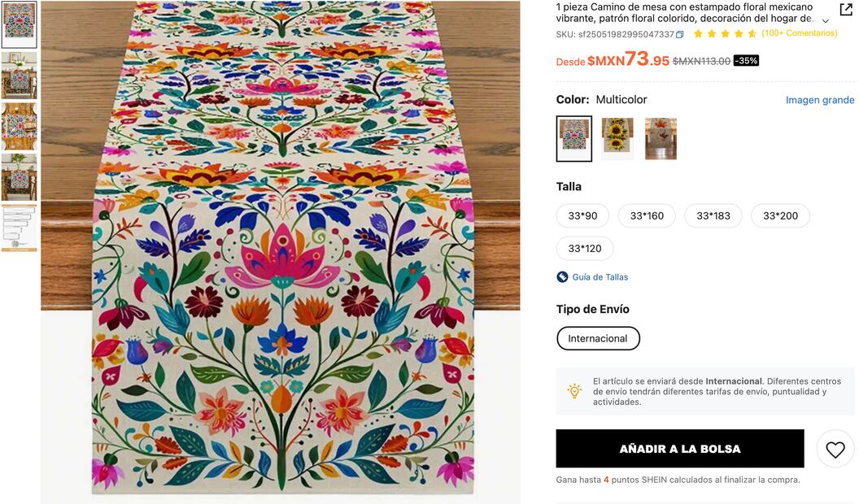Screen dimensions: 859x504
Task: Select the sunflower color variant swatch
Action: [617, 138]
